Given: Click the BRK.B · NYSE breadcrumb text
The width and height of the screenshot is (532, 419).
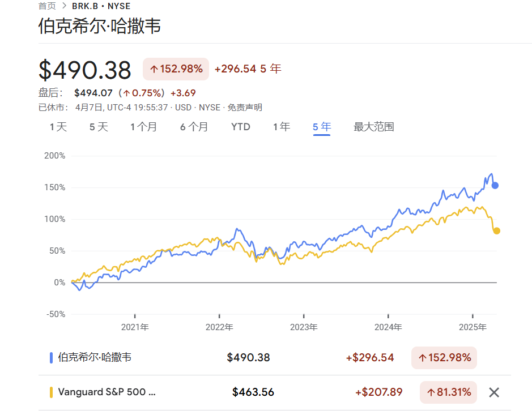Looking at the screenshot, I should pyautogui.click(x=101, y=6).
